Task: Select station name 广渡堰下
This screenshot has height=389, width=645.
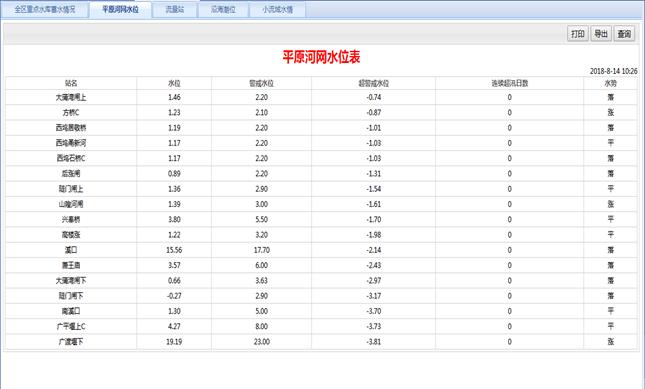Action: (71, 342)
